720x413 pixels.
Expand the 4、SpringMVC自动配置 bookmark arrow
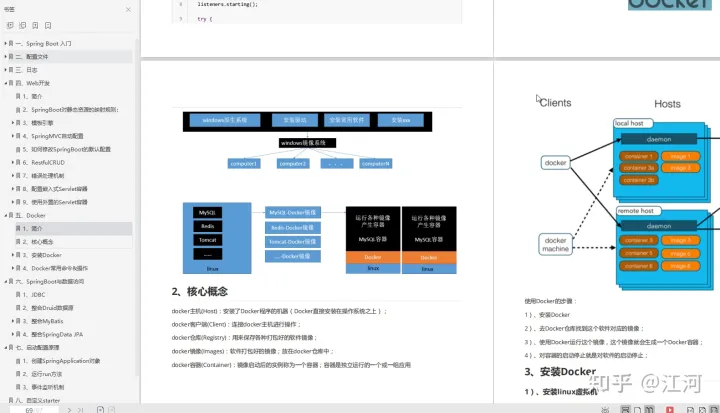(x=13, y=136)
